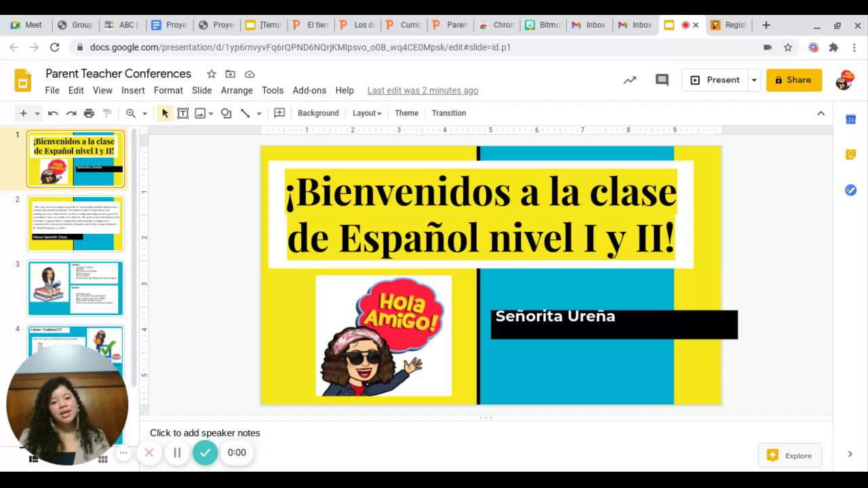
Task: Expand the Present options dropdown arrow
Action: point(753,80)
